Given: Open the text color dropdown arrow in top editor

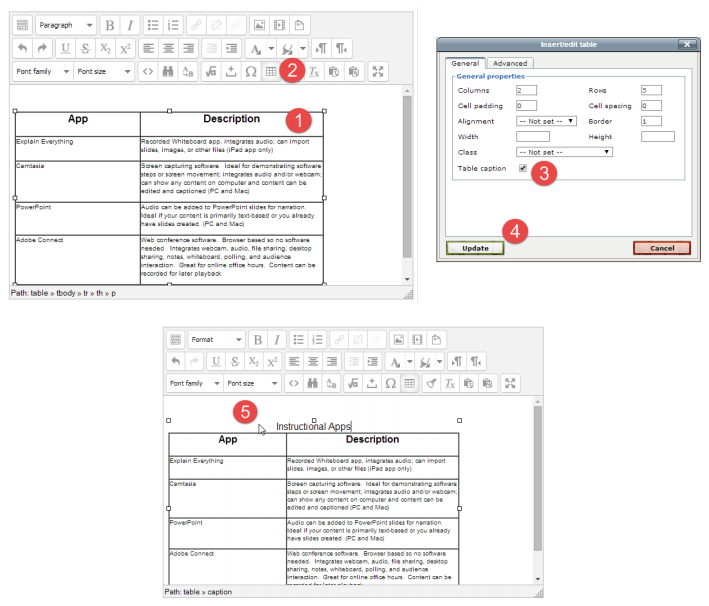Looking at the screenshot, I should coord(271,48).
